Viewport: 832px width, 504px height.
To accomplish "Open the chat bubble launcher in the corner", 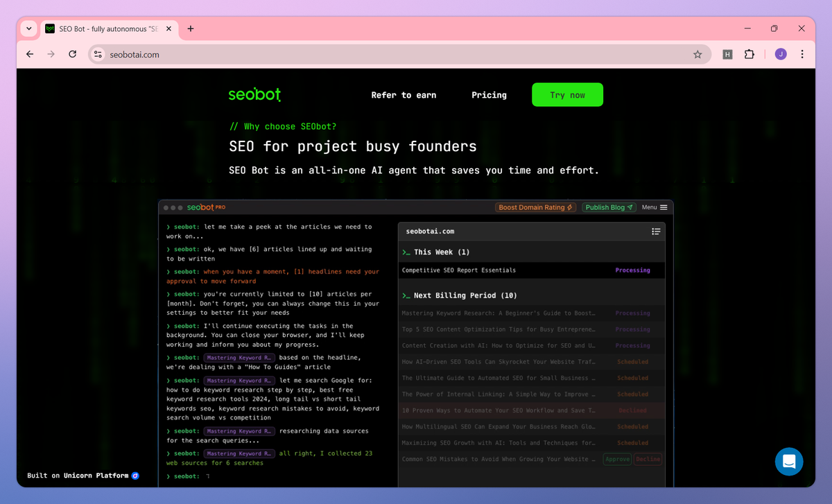I will tap(789, 462).
